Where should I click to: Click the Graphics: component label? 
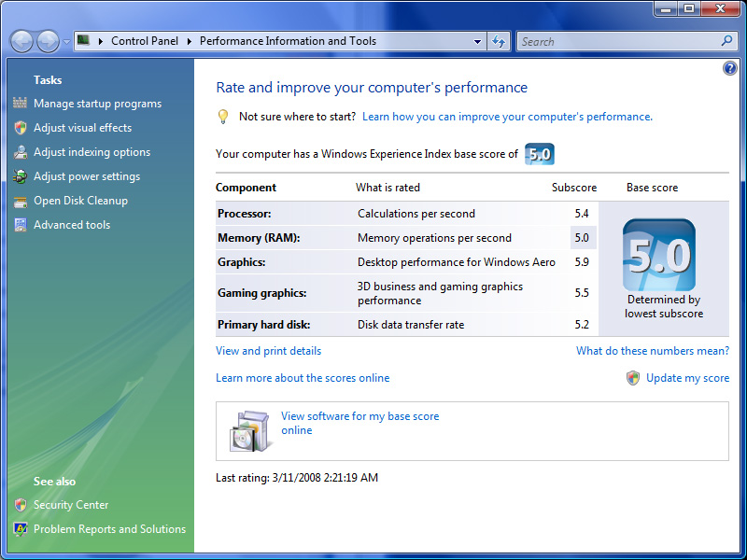[x=242, y=262]
